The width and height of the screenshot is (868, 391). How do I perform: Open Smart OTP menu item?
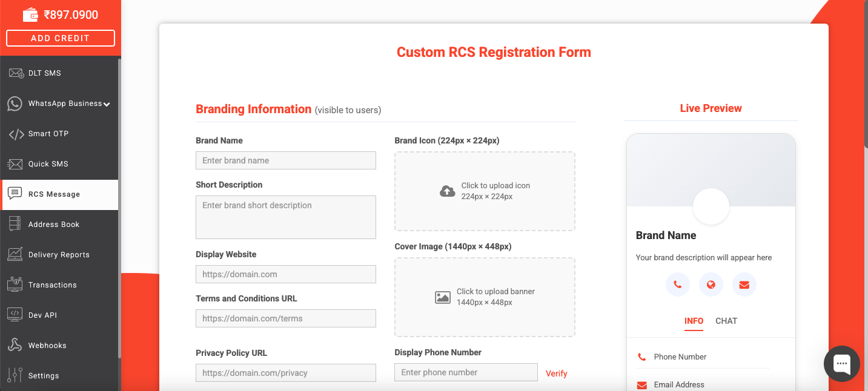pyautogui.click(x=59, y=134)
